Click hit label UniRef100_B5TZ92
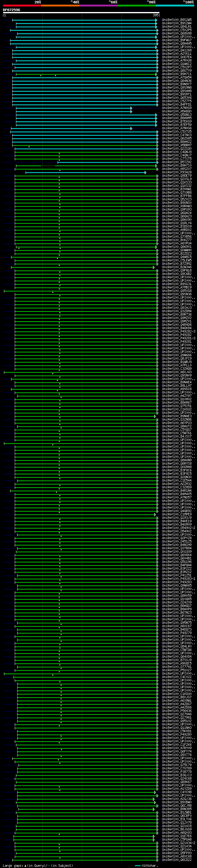The height and width of the screenshot is (868, 197). (177, 162)
